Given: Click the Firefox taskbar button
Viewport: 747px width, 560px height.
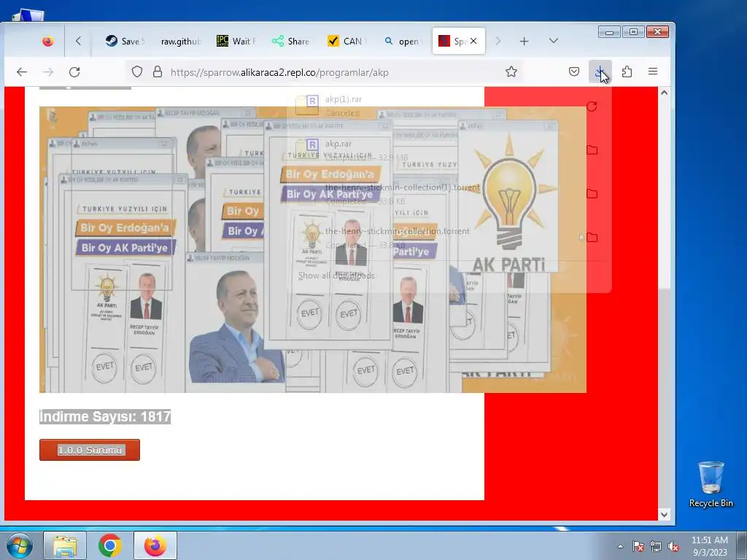Looking at the screenshot, I should coord(155,545).
